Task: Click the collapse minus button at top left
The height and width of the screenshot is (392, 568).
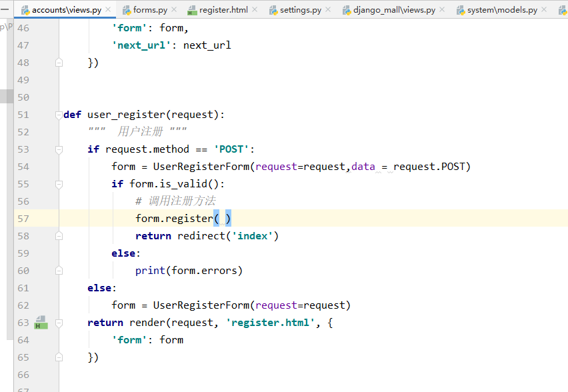Action: click(x=5, y=9)
